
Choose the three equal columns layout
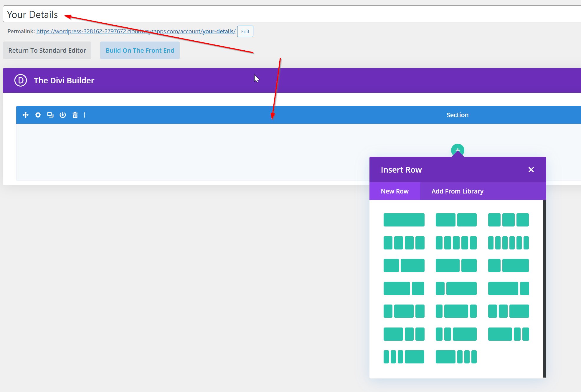(508, 220)
